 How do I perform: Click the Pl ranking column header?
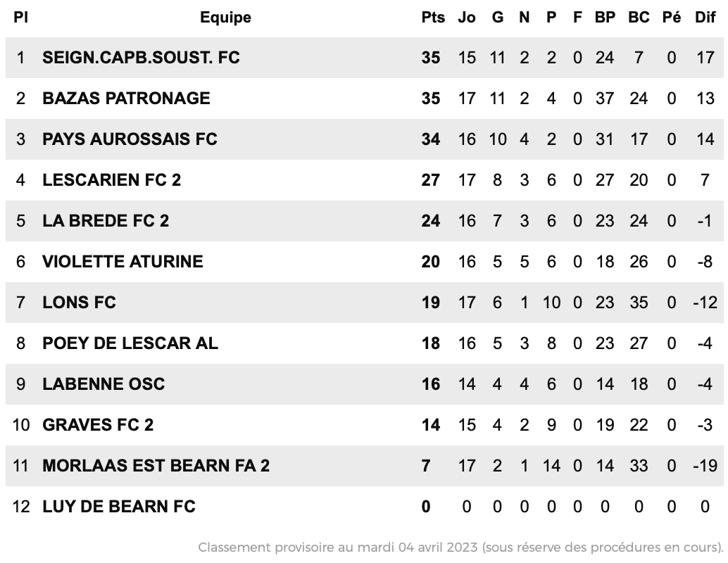point(20,17)
